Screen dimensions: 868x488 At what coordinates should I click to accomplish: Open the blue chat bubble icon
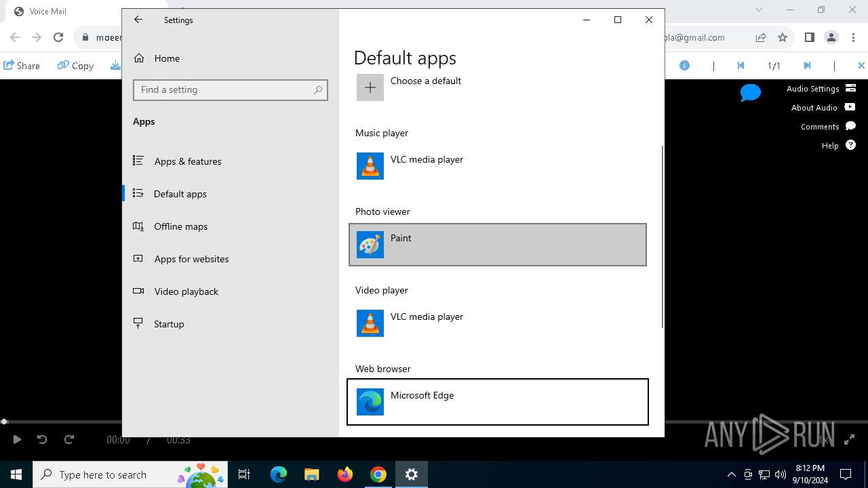click(750, 93)
